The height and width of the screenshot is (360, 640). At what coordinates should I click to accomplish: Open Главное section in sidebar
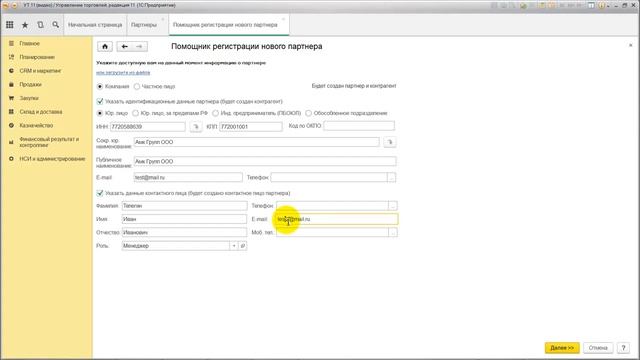click(x=30, y=43)
